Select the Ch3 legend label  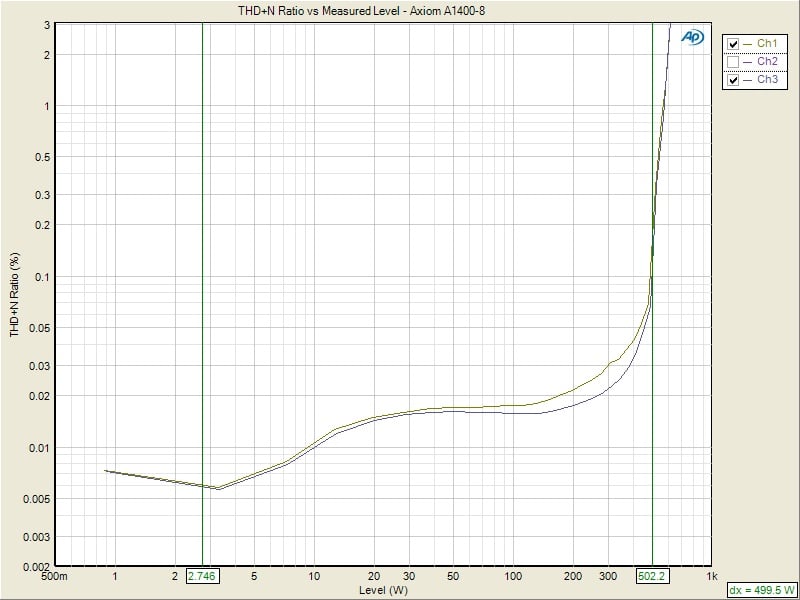click(x=767, y=80)
